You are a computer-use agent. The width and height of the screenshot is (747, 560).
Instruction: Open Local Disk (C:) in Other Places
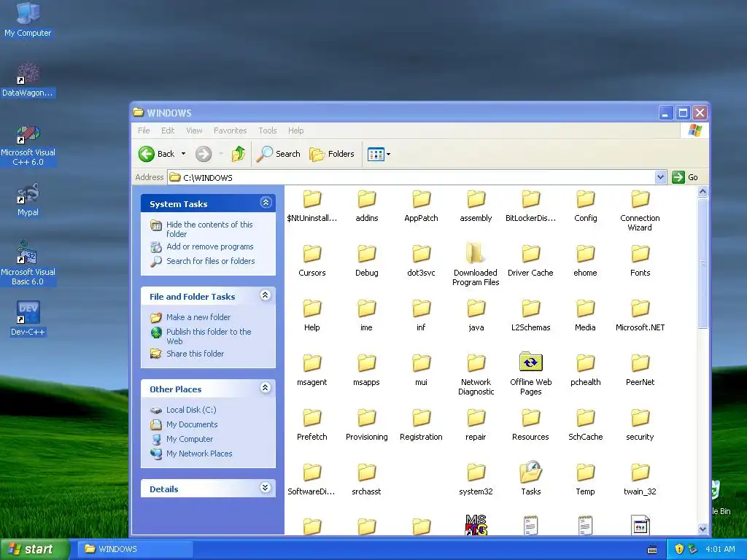tap(191, 410)
